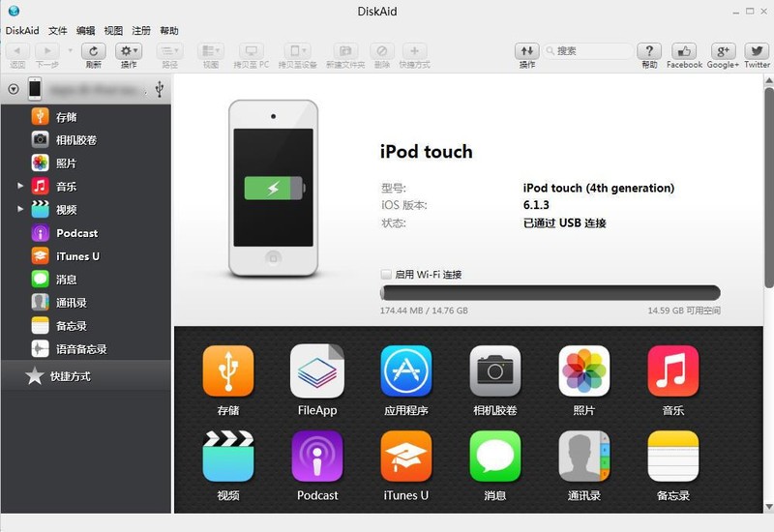Click the 174.44 MB / 14.76 GB text
The image size is (774, 532).
click(x=424, y=310)
